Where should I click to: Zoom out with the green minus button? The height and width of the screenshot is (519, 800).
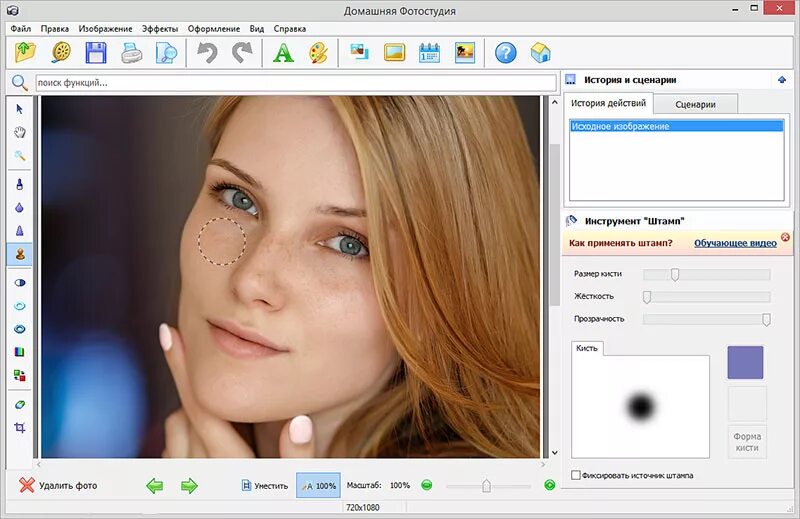click(x=427, y=485)
